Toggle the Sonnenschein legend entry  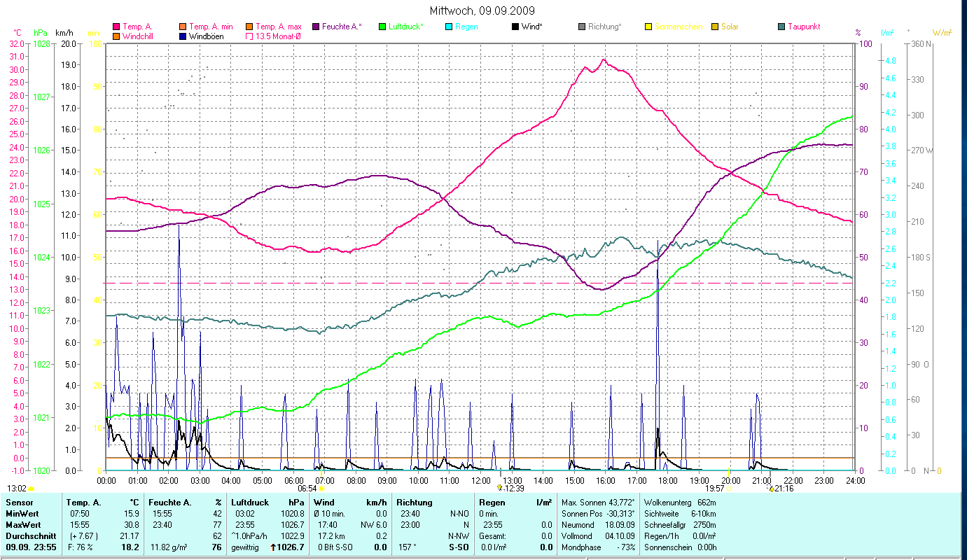[x=674, y=27]
